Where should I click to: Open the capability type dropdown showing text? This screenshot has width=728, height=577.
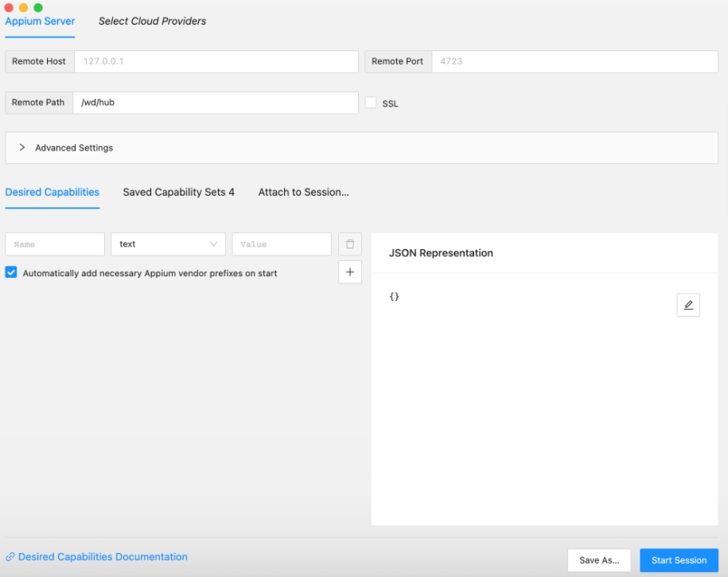(168, 244)
